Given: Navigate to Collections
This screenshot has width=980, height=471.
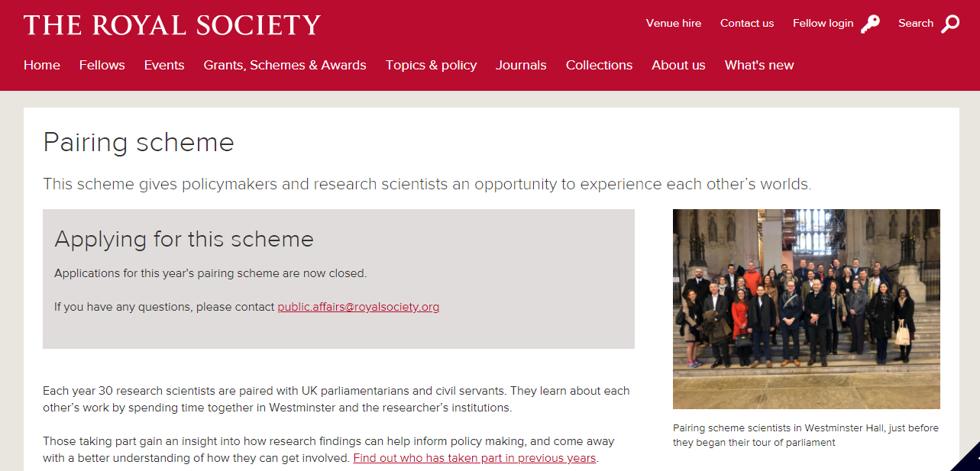Looking at the screenshot, I should [x=599, y=66].
